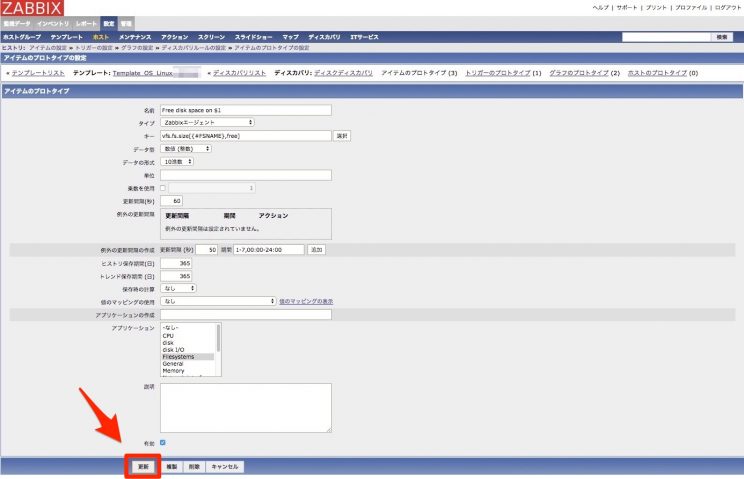This screenshot has width=744, height=479.
Task: Switch to the 設定 top tab
Action: point(109,22)
